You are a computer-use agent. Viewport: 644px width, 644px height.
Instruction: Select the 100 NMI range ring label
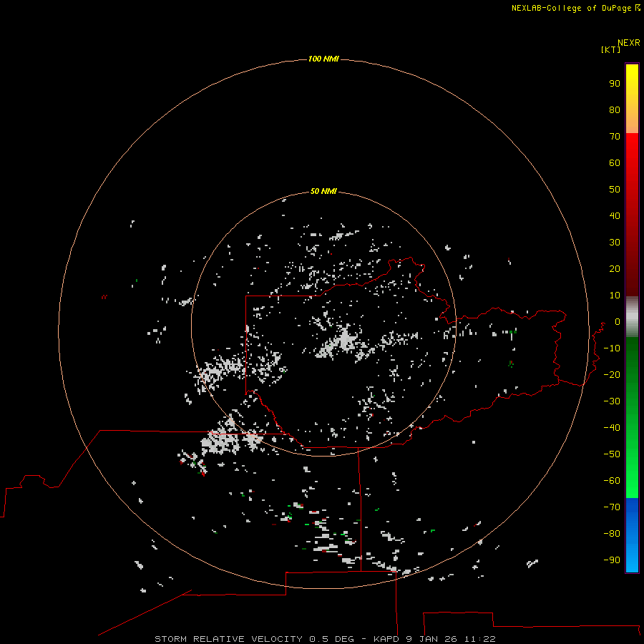click(323, 59)
